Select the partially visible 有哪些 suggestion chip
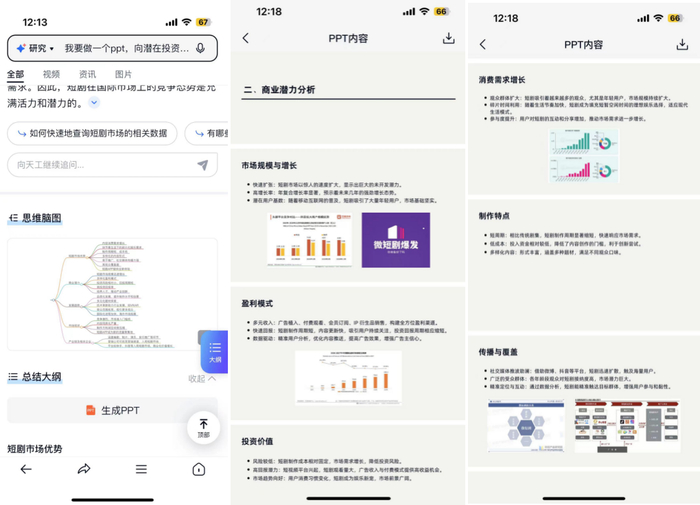The width and height of the screenshot is (700, 505). [207, 133]
